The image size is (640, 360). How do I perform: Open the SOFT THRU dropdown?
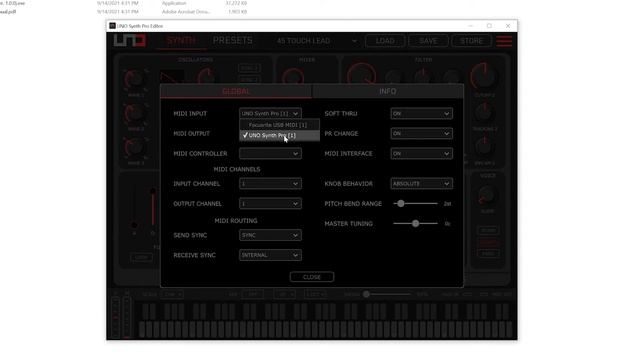(421, 113)
